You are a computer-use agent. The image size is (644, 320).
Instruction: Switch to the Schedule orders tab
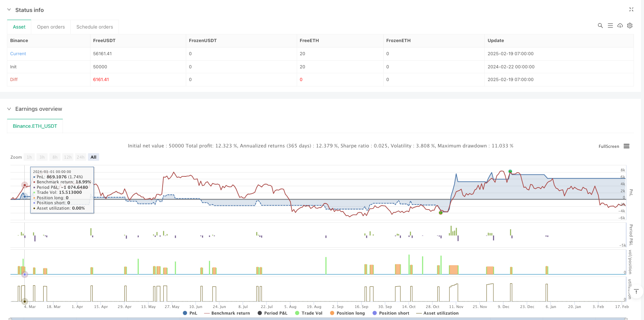coord(95,27)
